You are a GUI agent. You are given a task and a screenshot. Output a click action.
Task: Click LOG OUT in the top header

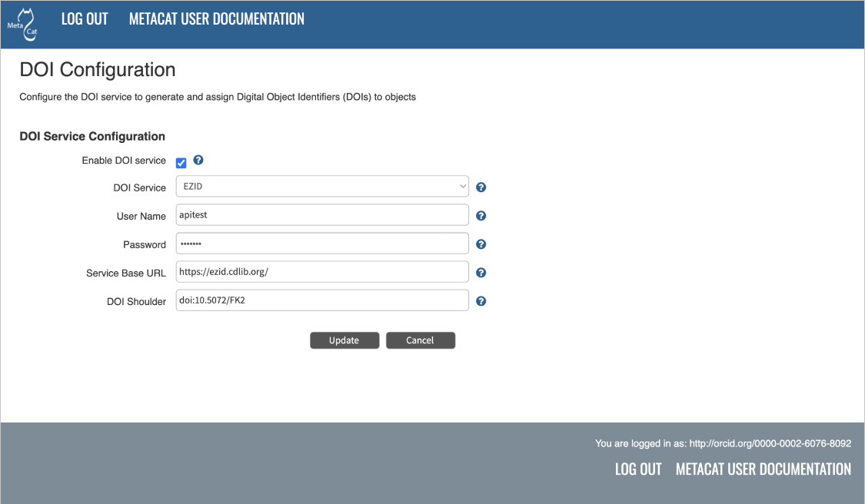[85, 19]
